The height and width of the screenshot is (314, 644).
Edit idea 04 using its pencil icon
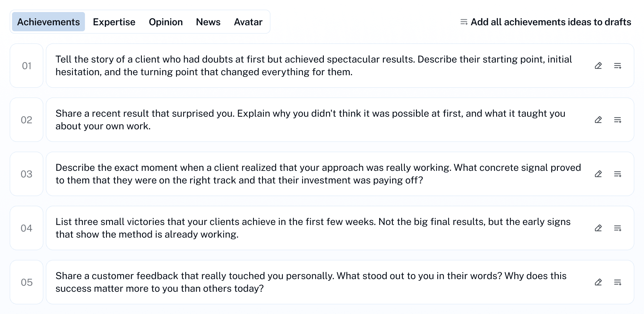click(x=598, y=228)
